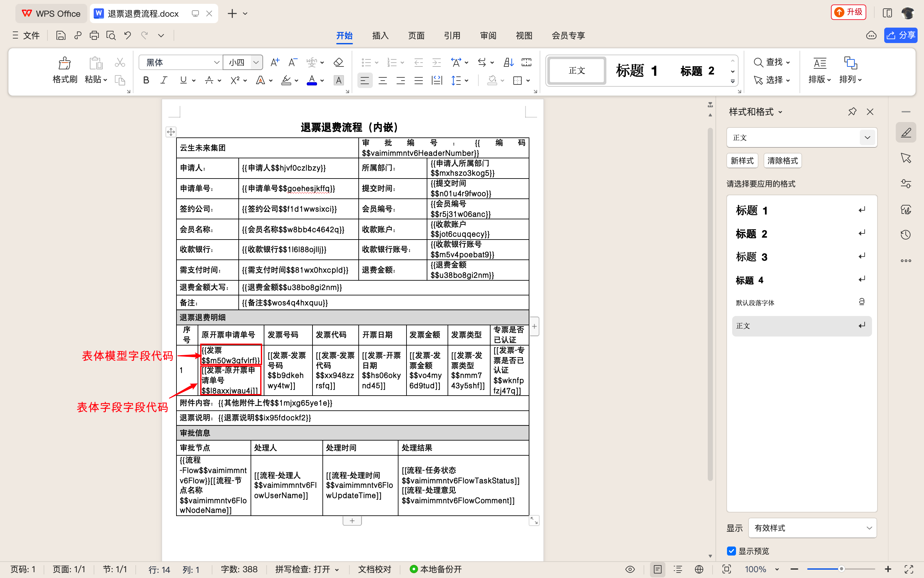This screenshot has width=924, height=578.
Task: Click the Upgrade (升级) button
Action: [848, 12]
